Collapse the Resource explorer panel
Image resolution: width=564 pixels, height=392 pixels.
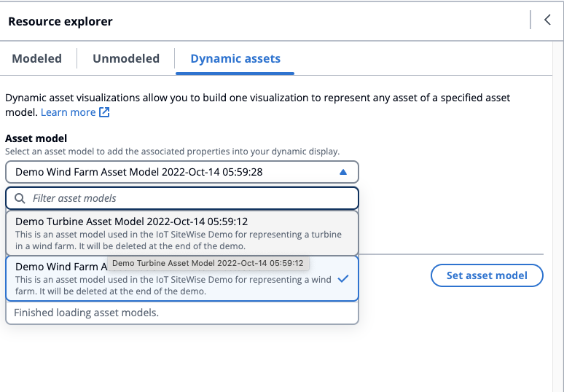(x=547, y=20)
